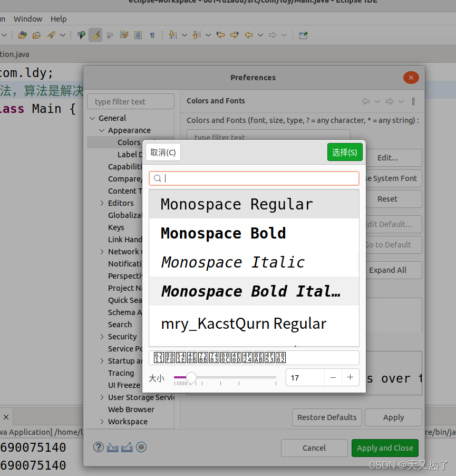The width and height of the screenshot is (456, 476).
Task: Click the Open Type icon in Eclipse toolbar
Action: [23, 35]
